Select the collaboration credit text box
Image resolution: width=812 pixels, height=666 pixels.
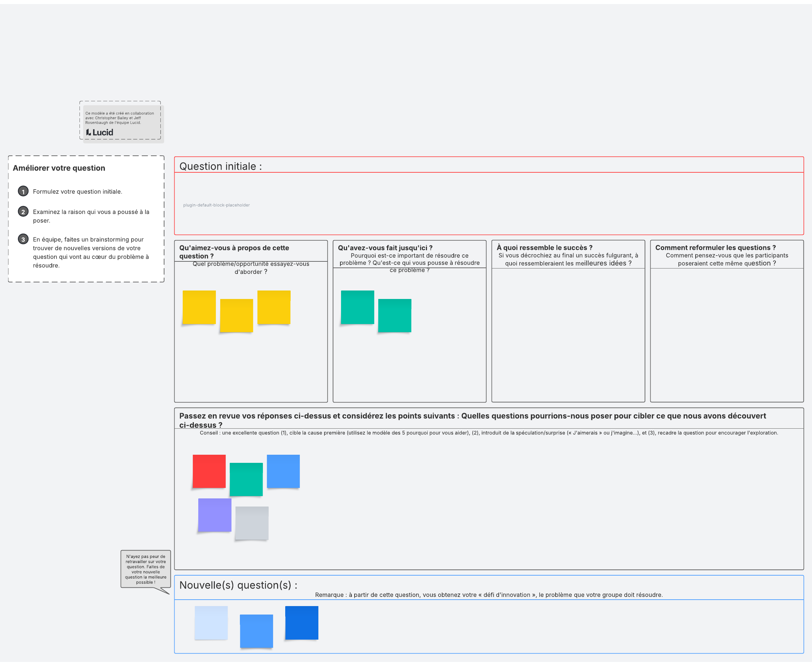(120, 118)
